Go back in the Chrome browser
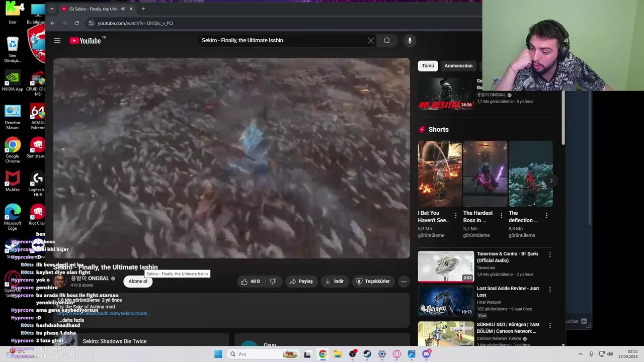This screenshot has height=362, width=644. (x=52, y=23)
